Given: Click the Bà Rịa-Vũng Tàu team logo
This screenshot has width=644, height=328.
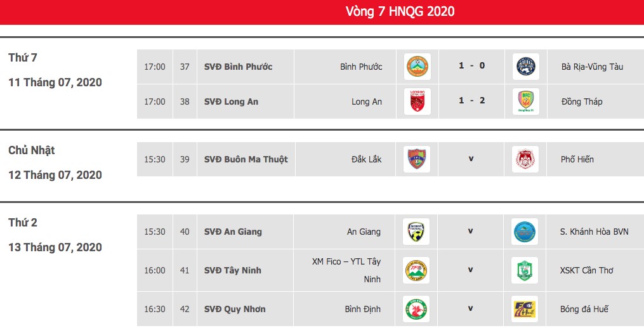Looking at the screenshot, I should pos(526,67).
